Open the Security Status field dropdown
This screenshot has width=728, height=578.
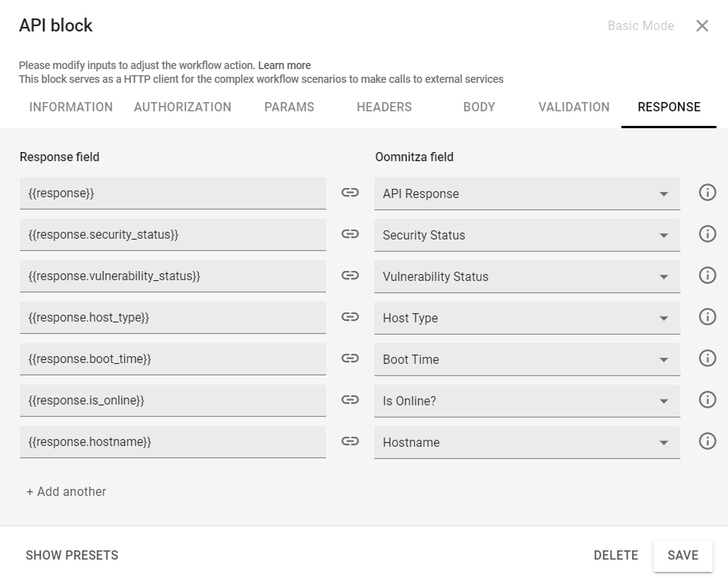[527, 235]
